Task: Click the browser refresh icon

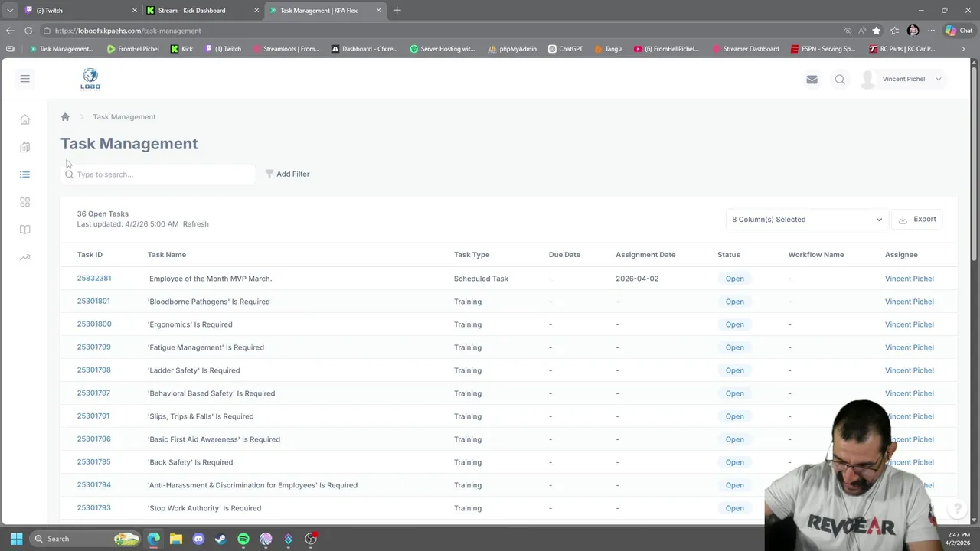Action: coord(28,31)
